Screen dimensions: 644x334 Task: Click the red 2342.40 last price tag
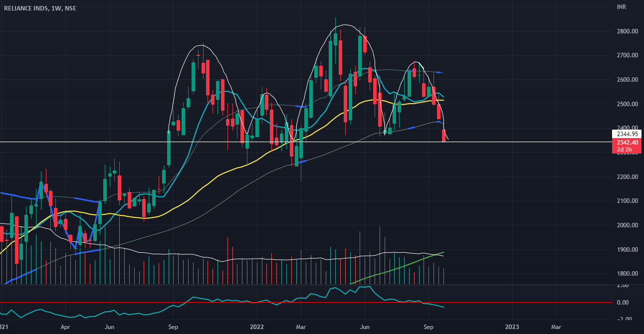click(x=626, y=142)
